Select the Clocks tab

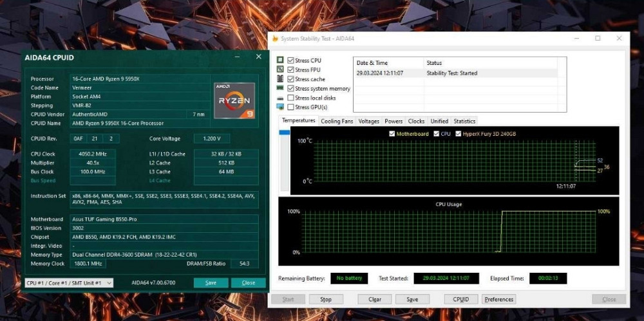pos(416,121)
